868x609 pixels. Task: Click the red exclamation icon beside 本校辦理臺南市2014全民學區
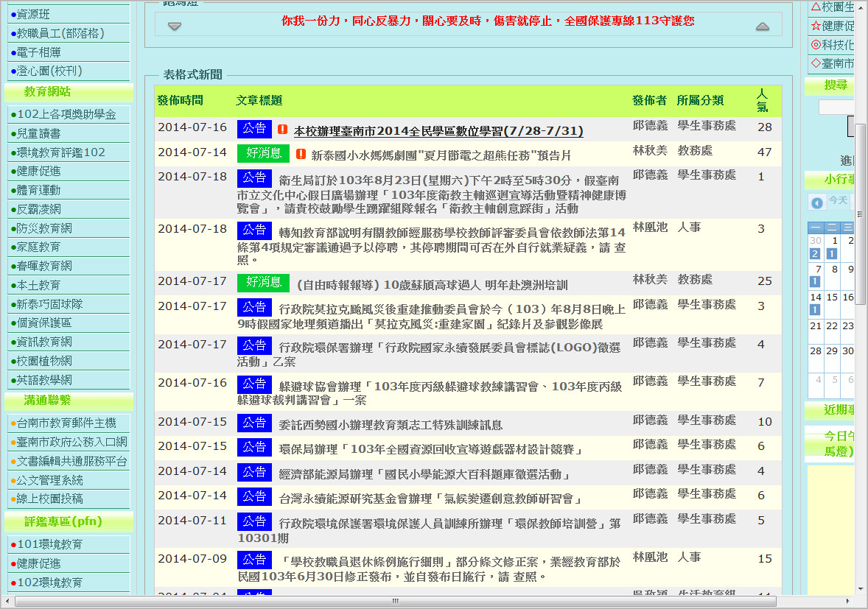pyautogui.click(x=282, y=130)
